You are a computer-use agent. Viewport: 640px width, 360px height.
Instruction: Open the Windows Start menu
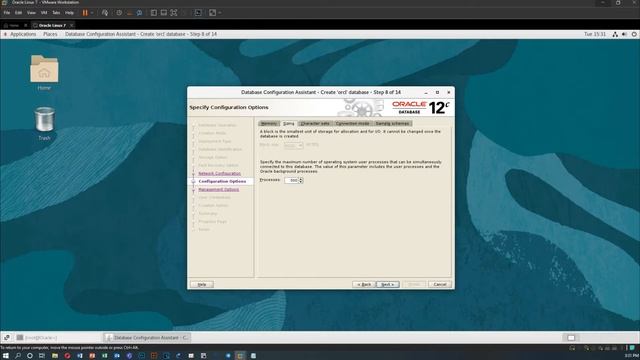click(x=6, y=356)
